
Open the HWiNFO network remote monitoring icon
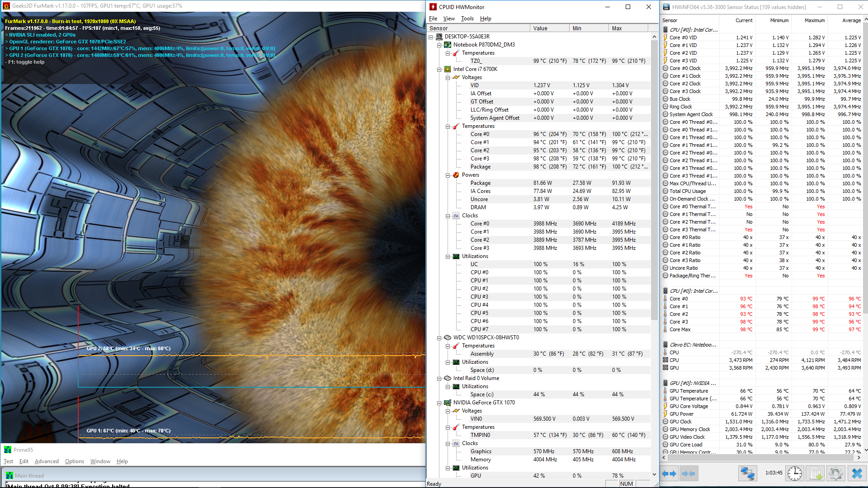click(x=747, y=473)
